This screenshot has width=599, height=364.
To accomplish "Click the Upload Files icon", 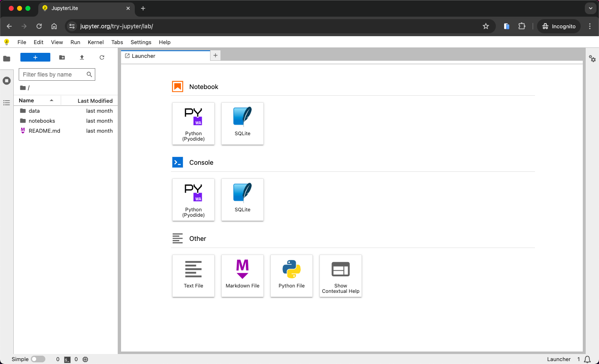I will [82, 57].
